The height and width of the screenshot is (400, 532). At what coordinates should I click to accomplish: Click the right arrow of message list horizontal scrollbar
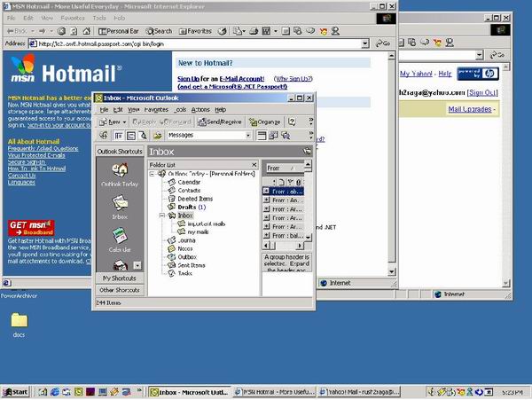[x=300, y=246]
